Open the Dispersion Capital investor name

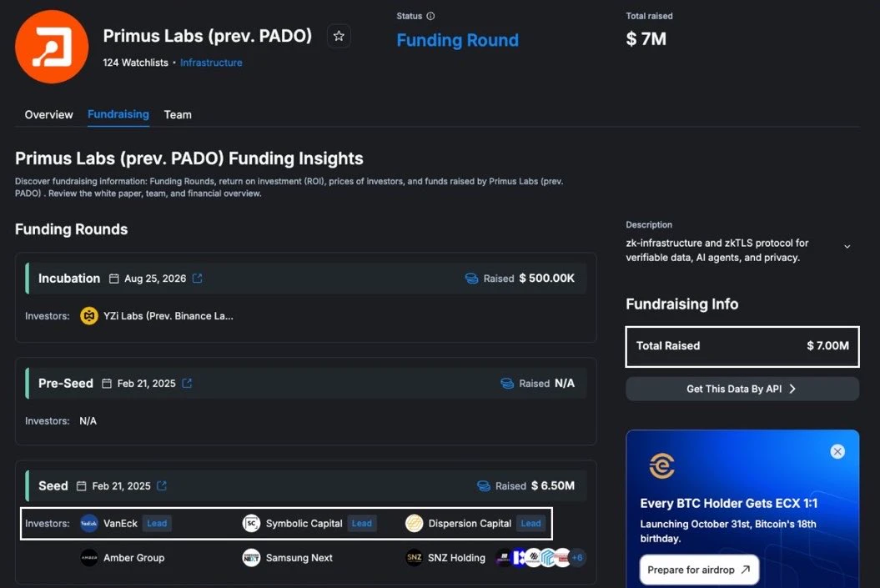point(470,524)
